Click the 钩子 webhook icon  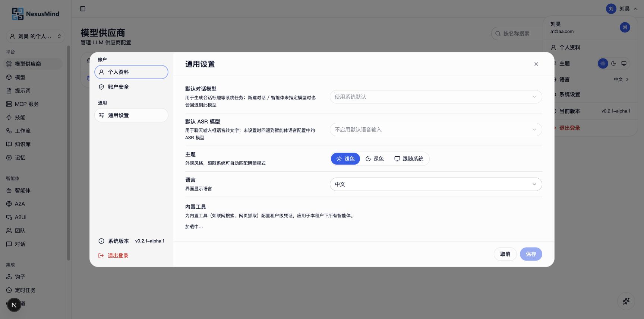tap(9, 277)
